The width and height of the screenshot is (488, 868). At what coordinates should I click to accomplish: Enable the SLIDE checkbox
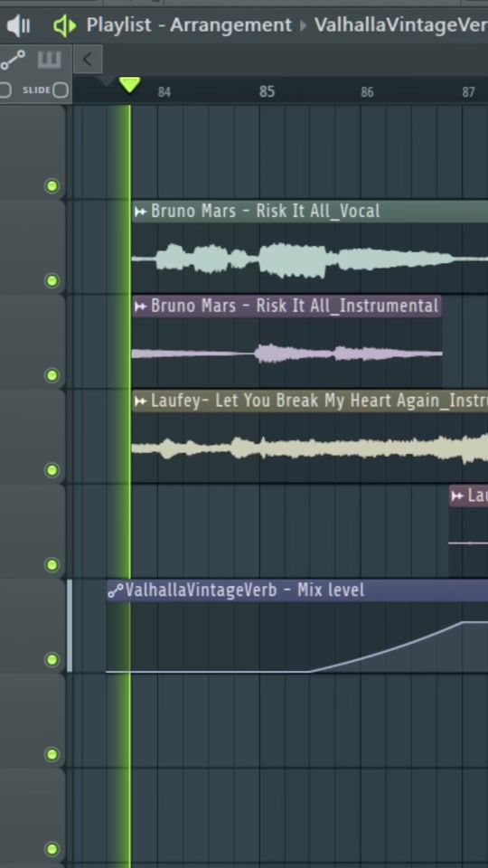point(61,90)
